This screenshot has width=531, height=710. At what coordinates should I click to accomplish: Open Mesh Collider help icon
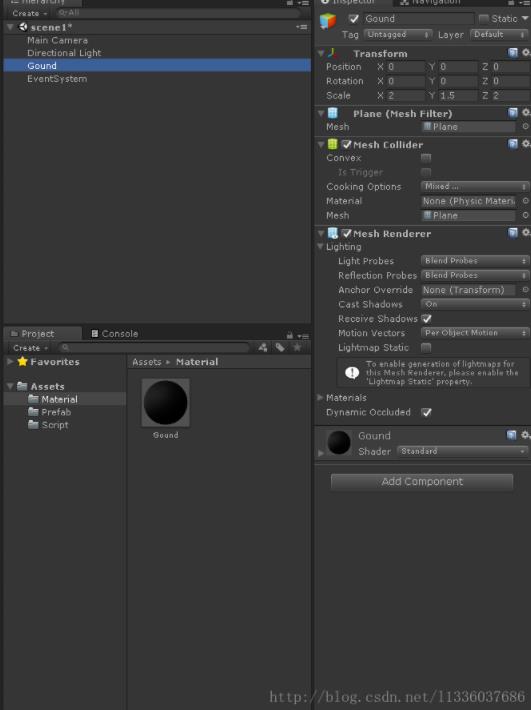pyautogui.click(x=513, y=144)
